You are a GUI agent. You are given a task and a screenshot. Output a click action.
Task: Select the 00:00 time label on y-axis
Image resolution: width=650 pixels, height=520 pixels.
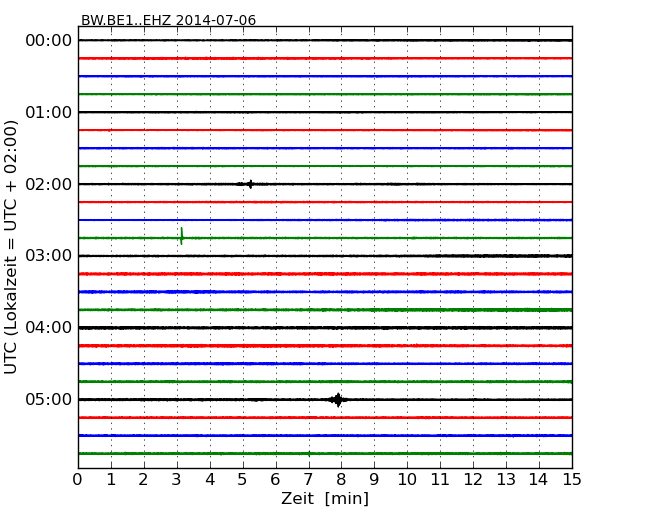[49, 41]
